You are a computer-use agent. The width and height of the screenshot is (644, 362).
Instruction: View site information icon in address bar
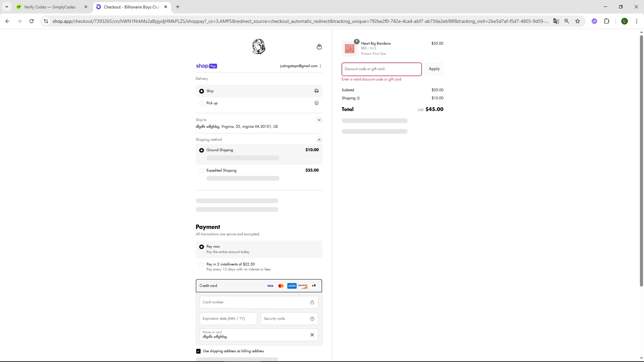click(46, 21)
